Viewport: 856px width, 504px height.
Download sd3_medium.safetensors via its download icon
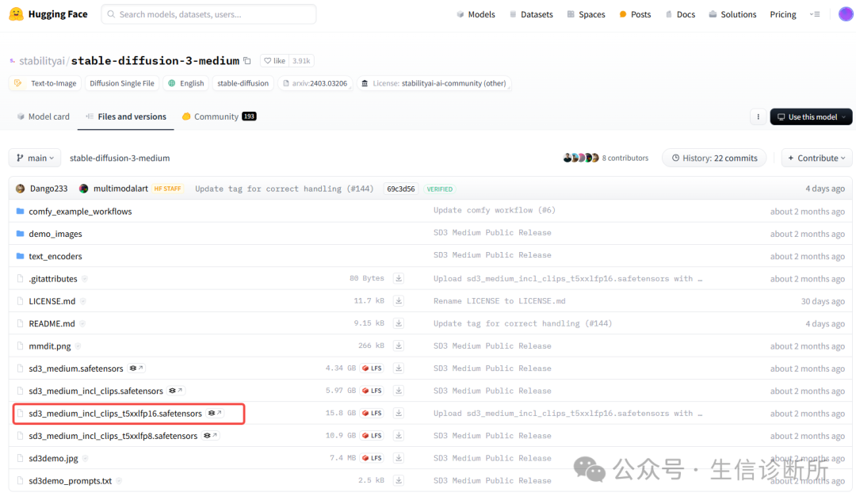click(399, 368)
